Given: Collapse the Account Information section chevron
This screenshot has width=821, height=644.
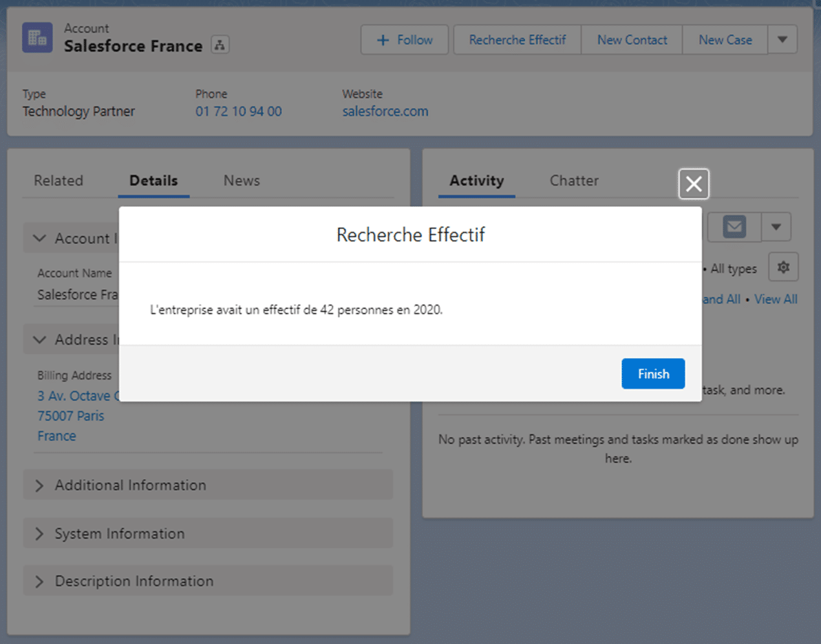Looking at the screenshot, I should pyautogui.click(x=39, y=238).
